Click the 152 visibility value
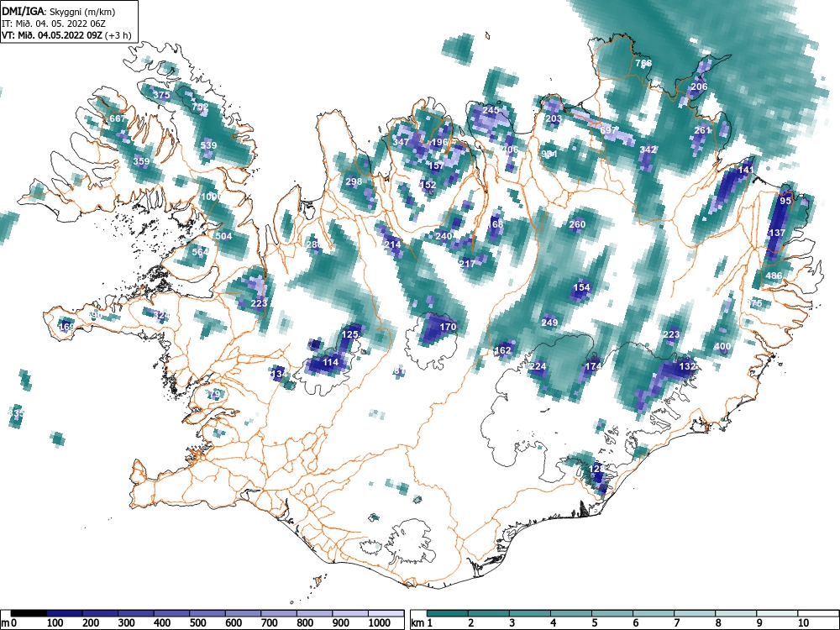Screen dimensions: 840x630 428,185
